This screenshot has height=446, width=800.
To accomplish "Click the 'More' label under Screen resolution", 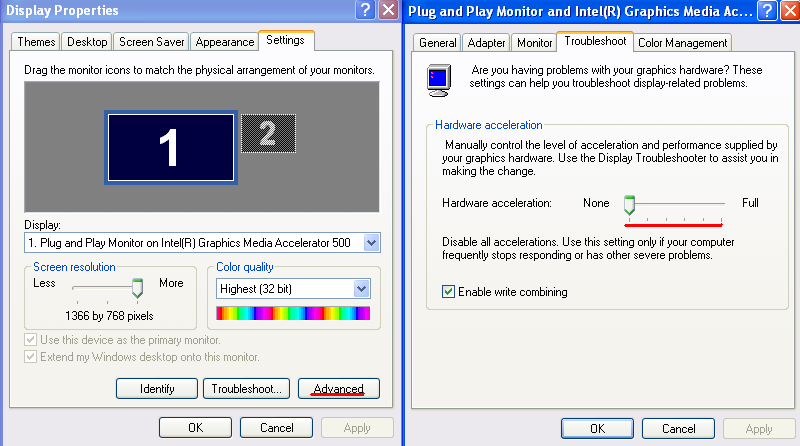I will coord(171,283).
